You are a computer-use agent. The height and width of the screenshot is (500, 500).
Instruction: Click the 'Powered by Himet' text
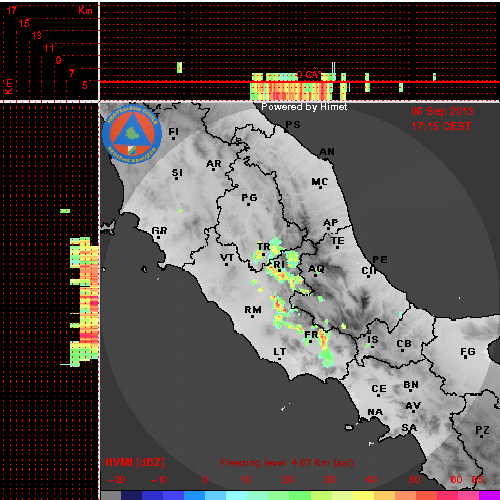click(304, 107)
